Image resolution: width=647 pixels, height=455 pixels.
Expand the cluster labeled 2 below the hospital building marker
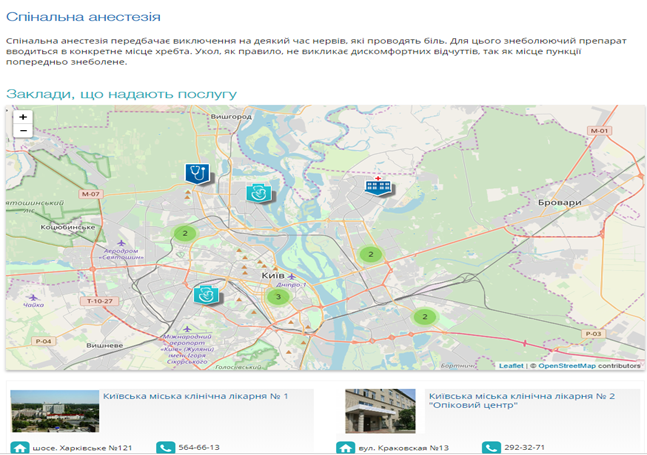click(370, 254)
